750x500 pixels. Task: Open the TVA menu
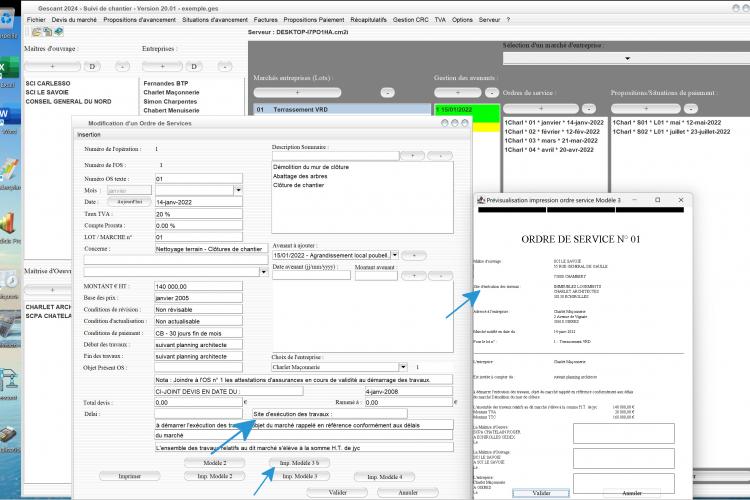[440, 20]
